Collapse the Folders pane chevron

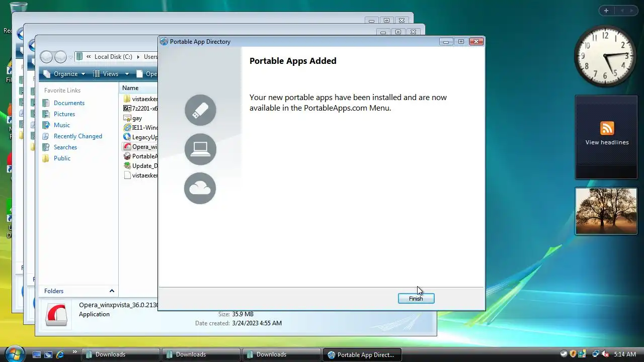pyautogui.click(x=112, y=291)
